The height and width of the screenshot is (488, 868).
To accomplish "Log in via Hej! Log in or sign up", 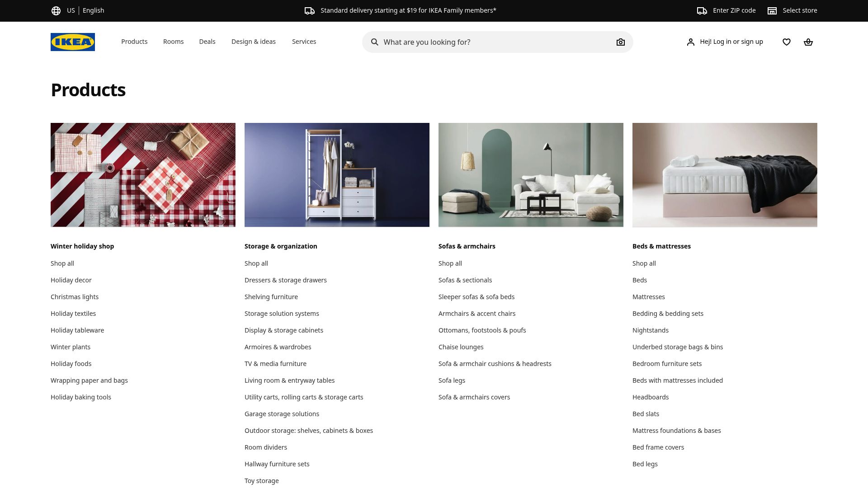I will tap(731, 42).
